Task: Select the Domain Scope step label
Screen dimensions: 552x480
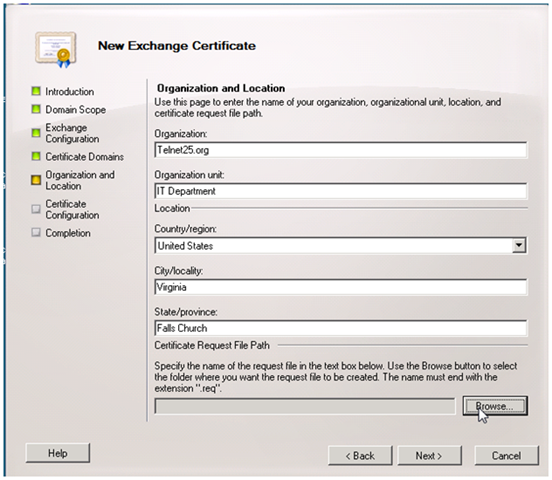Action: pos(75,110)
